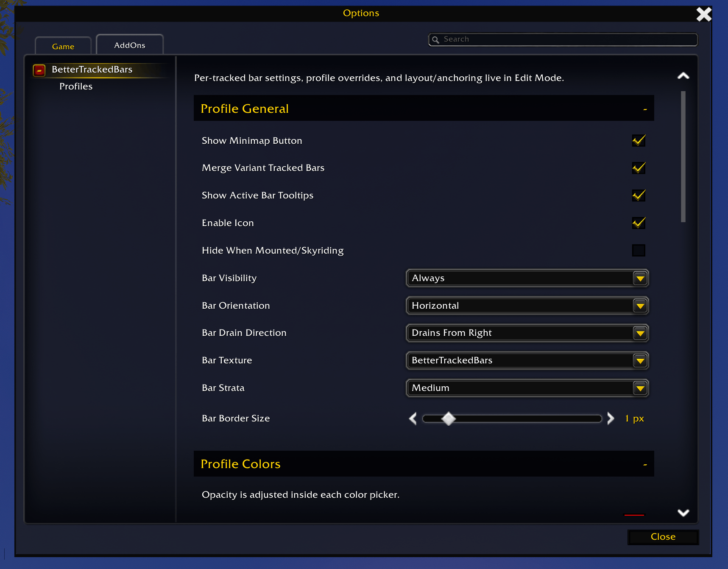Click the Show Minimap Button label

[252, 141]
